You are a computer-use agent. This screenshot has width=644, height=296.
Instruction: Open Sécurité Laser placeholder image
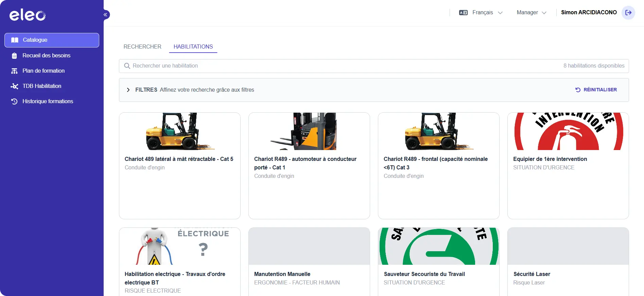[568, 246]
